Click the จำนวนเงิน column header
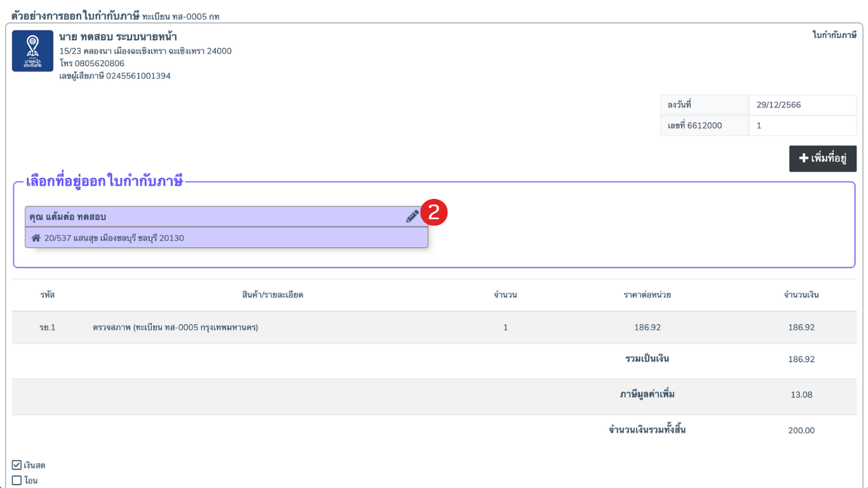Viewport: 868px width, 488px height. pyautogui.click(x=801, y=295)
